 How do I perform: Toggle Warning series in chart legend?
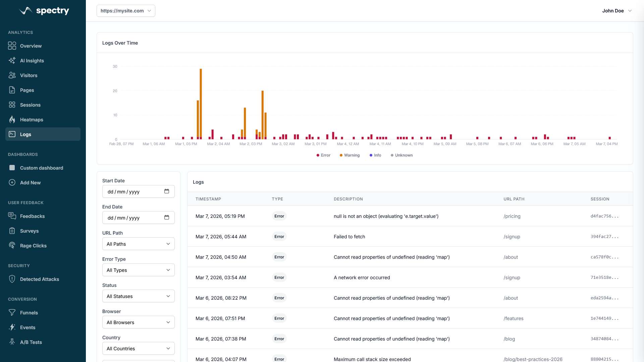pos(350,155)
